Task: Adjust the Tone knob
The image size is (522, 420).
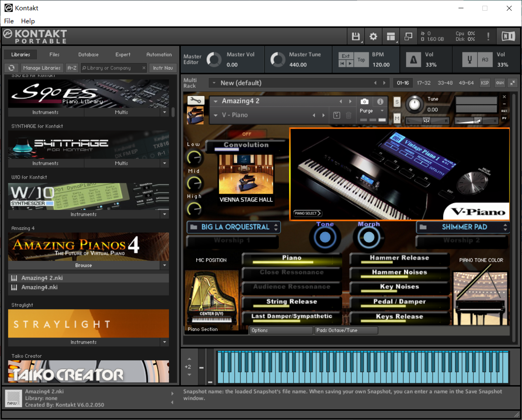Action: click(x=324, y=237)
